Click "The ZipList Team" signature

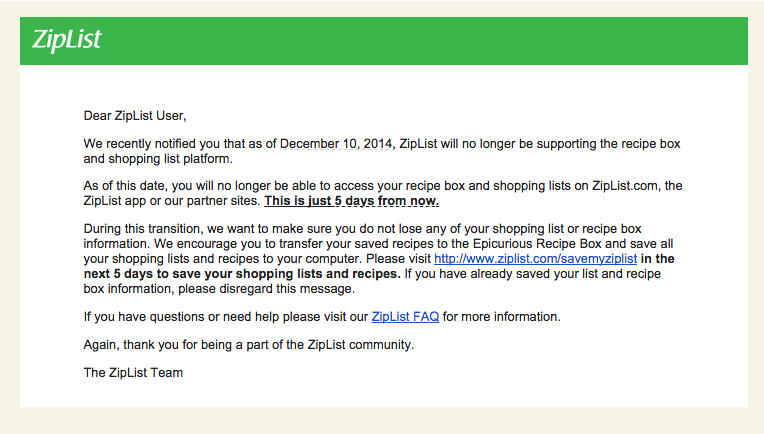point(133,373)
